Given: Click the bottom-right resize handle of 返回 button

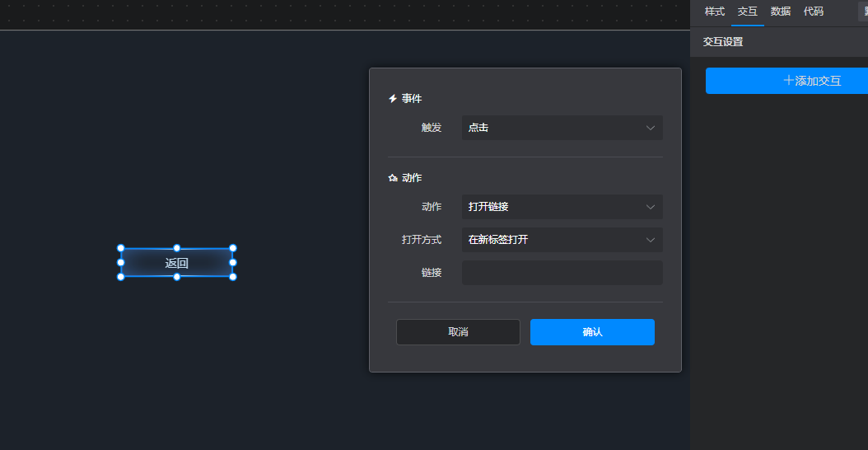Looking at the screenshot, I should [233, 277].
